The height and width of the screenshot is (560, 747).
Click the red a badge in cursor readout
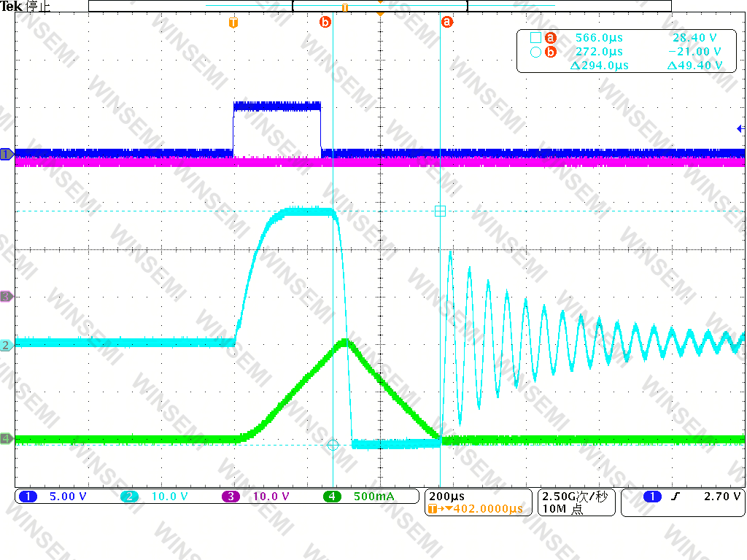pos(551,38)
